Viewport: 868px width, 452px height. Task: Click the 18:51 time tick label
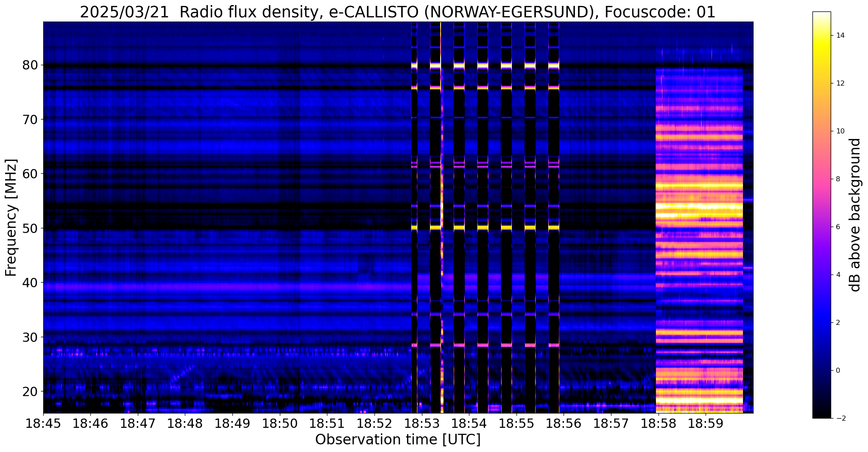[327, 423]
